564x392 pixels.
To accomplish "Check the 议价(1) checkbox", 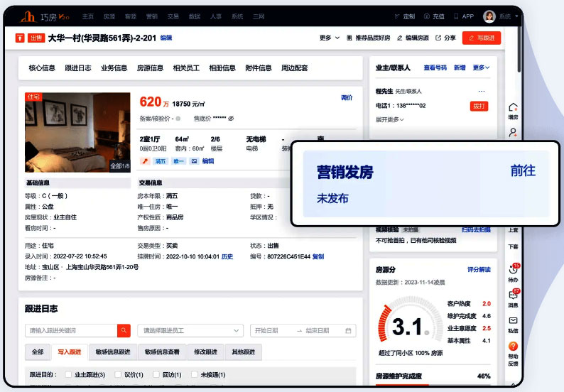I will [118, 374].
